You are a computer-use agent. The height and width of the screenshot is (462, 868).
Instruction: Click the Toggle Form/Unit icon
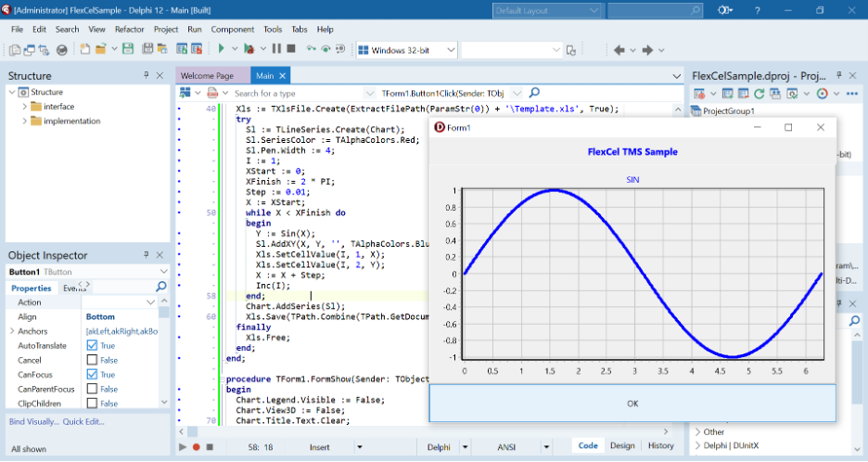pos(44,50)
